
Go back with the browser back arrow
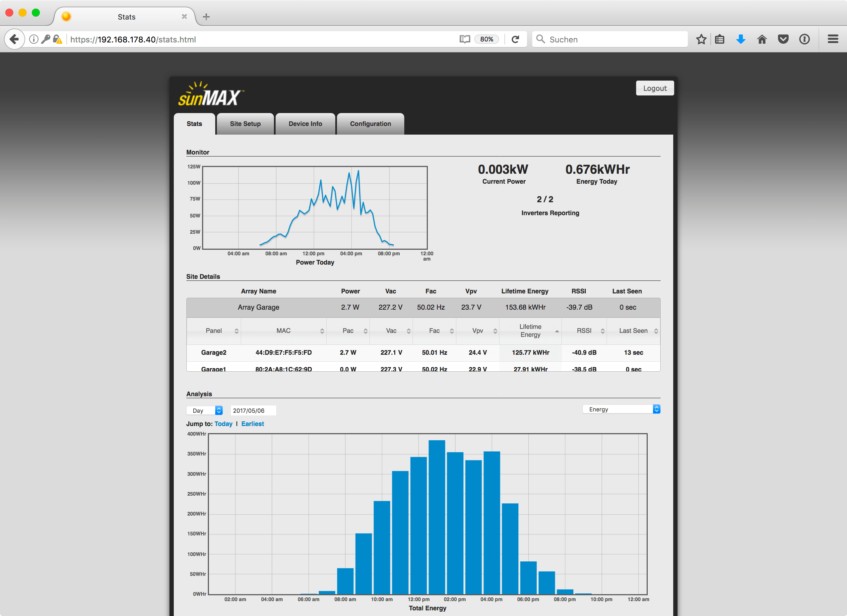tap(14, 39)
